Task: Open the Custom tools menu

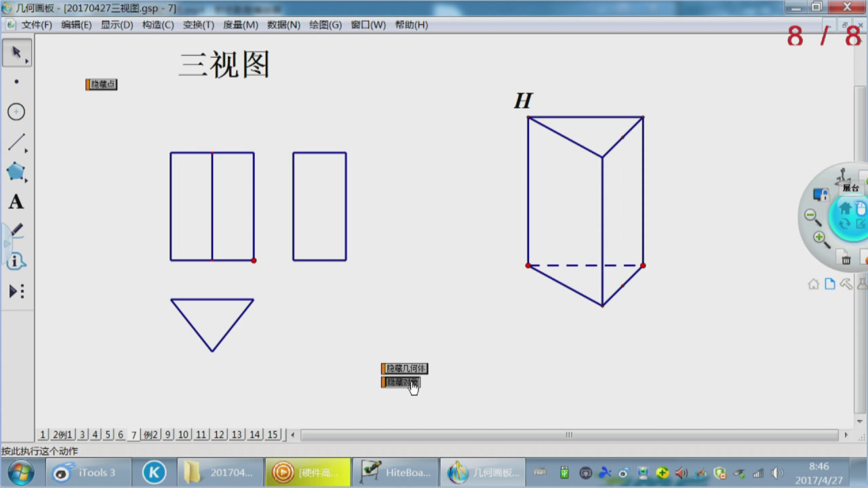Action: (x=16, y=291)
